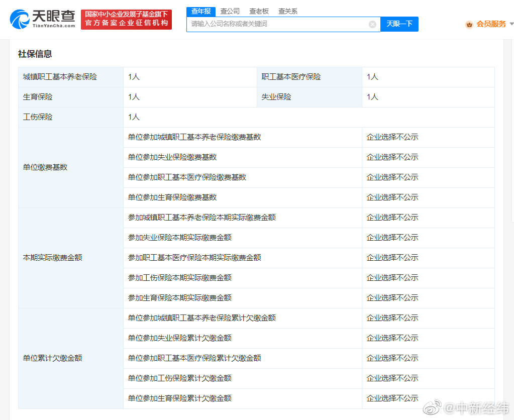
Task: Switch to the 查年报 tab
Action: (201, 12)
